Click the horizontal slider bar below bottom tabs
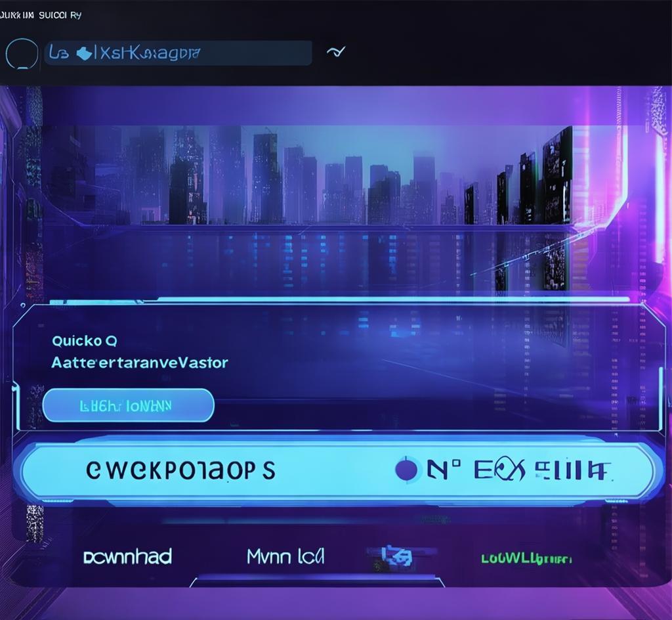The image size is (672, 620). tap(317, 580)
